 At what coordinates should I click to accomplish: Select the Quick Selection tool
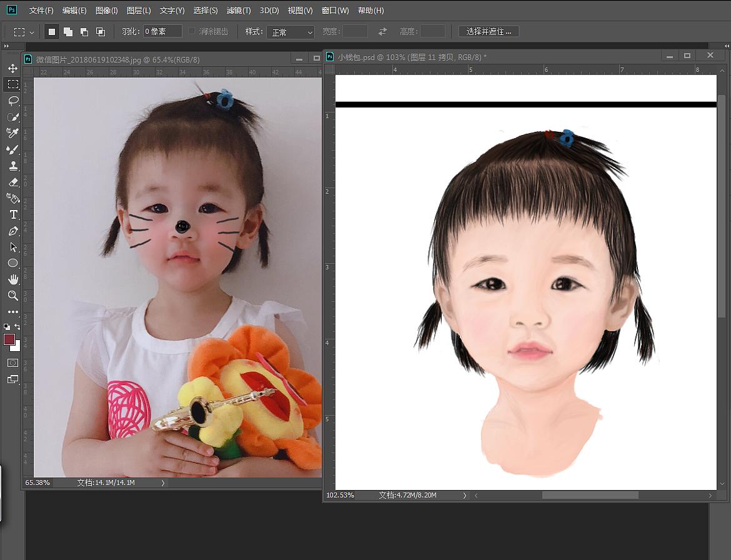[12, 117]
